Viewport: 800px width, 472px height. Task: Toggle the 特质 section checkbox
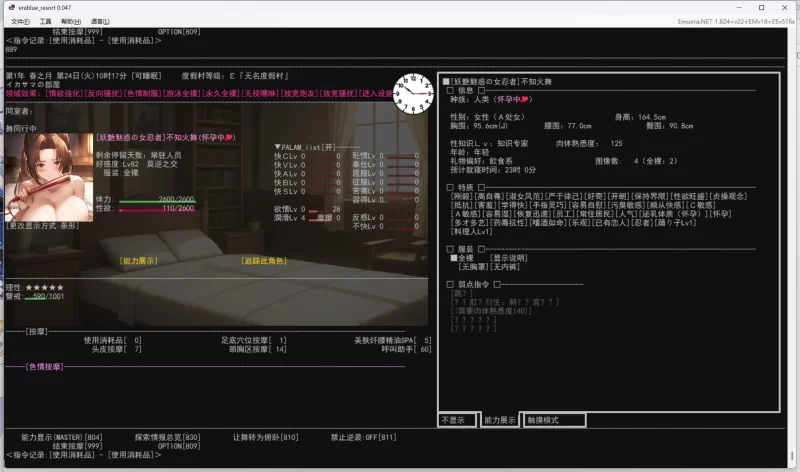[450, 187]
